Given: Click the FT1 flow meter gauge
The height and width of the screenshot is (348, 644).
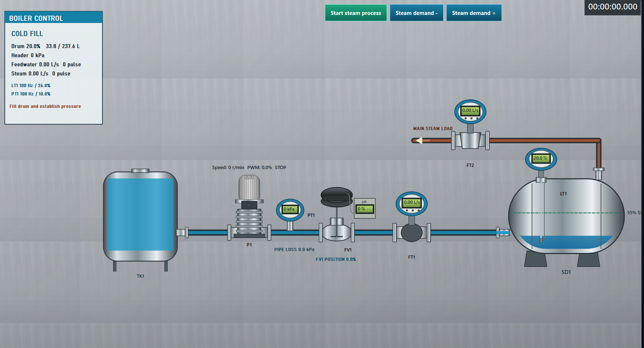Looking at the screenshot, I should coord(412,203).
